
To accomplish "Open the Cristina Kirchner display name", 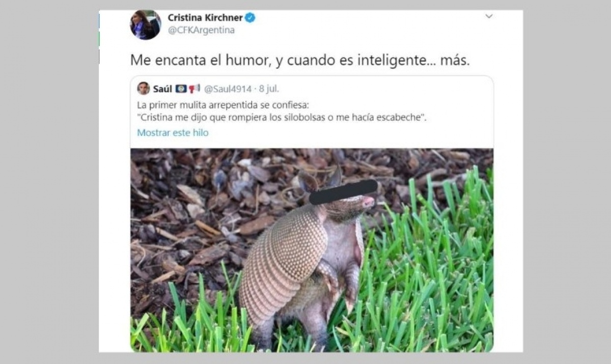I will pyautogui.click(x=205, y=18).
